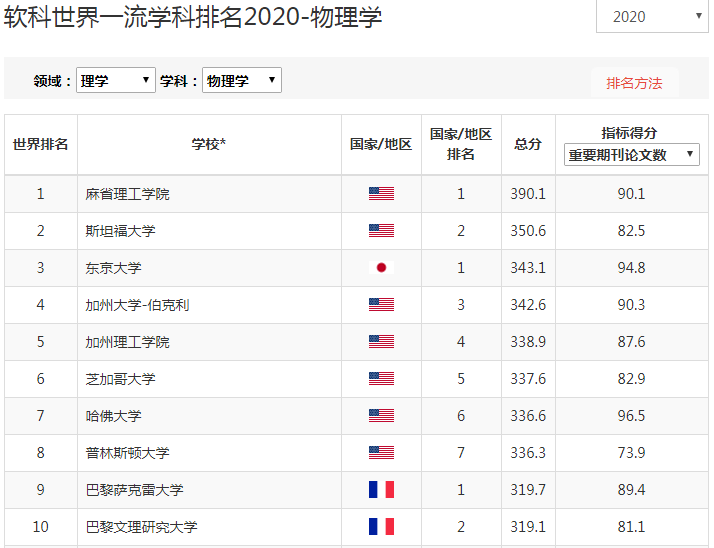Click the US flag in the 斯坦福大学 row

[x=381, y=230]
